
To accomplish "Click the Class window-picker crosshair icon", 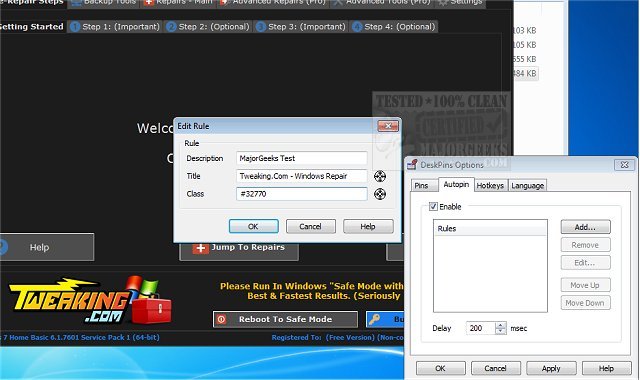I will tap(380, 194).
